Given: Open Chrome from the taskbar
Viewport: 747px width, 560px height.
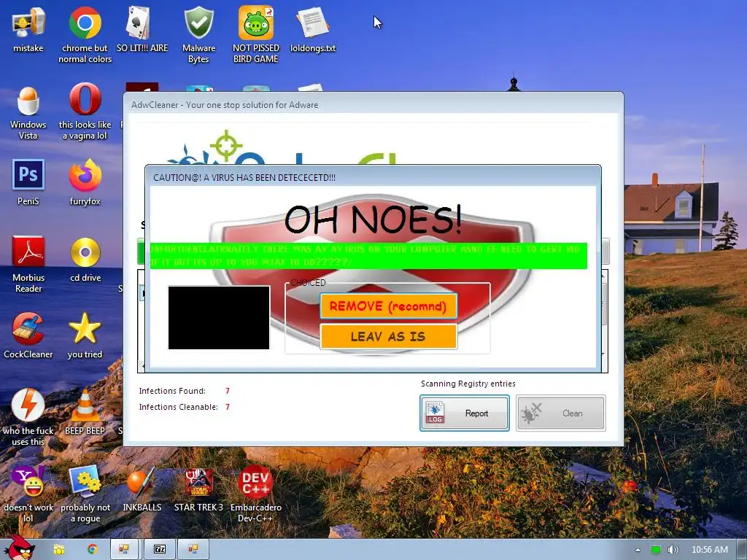Looking at the screenshot, I should coord(93,550).
